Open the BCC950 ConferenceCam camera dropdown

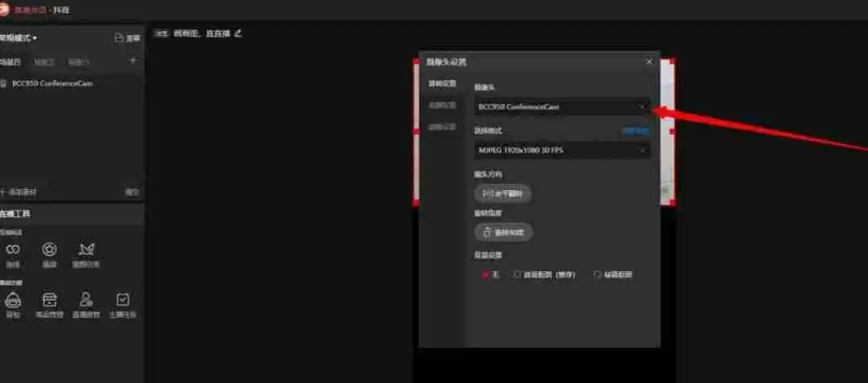[x=562, y=107]
